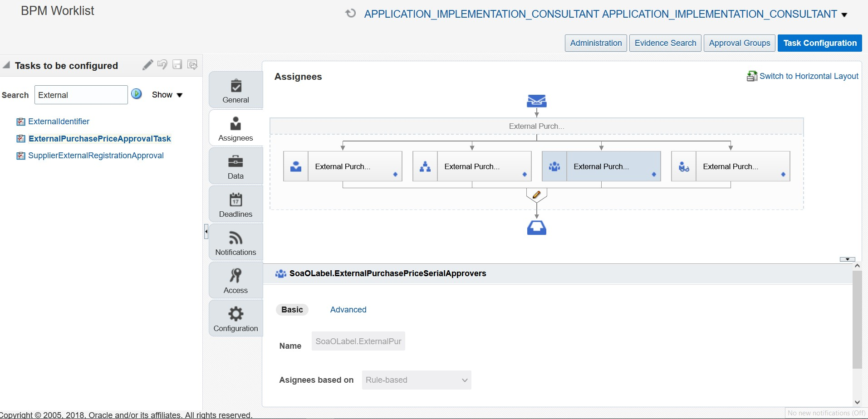Click the save disk icon in Tasks toolbar
Image resolution: width=868 pixels, height=419 pixels.
click(x=177, y=65)
